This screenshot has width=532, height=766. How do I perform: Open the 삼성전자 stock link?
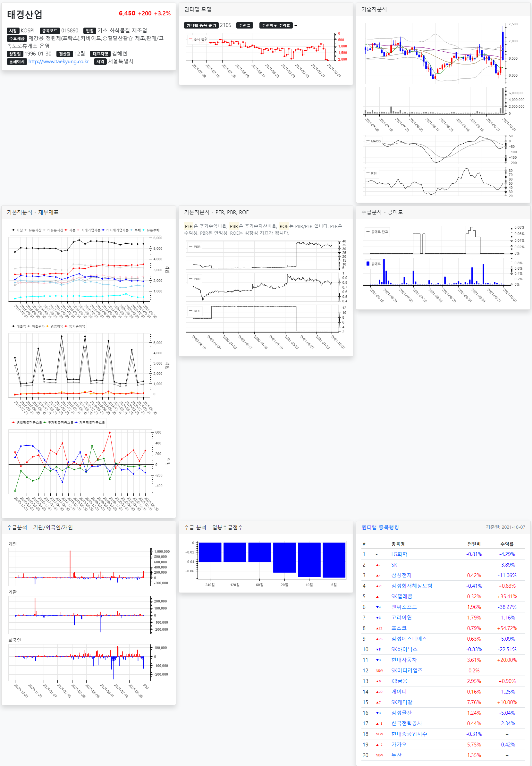(x=401, y=575)
